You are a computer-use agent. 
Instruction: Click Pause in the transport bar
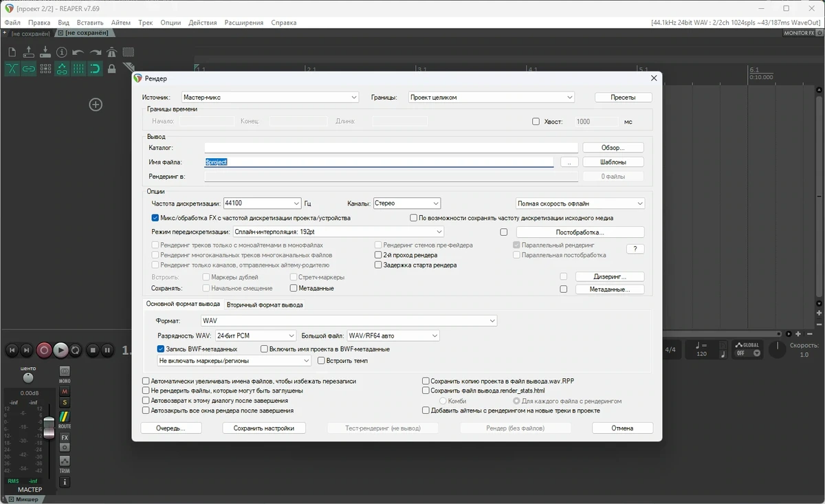point(107,350)
